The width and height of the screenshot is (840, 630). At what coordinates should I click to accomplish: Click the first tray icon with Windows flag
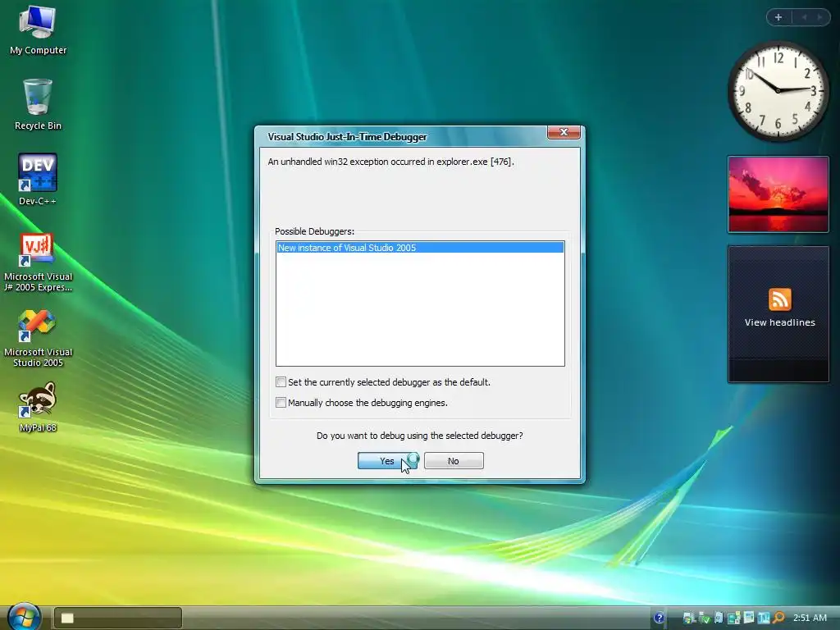689,618
